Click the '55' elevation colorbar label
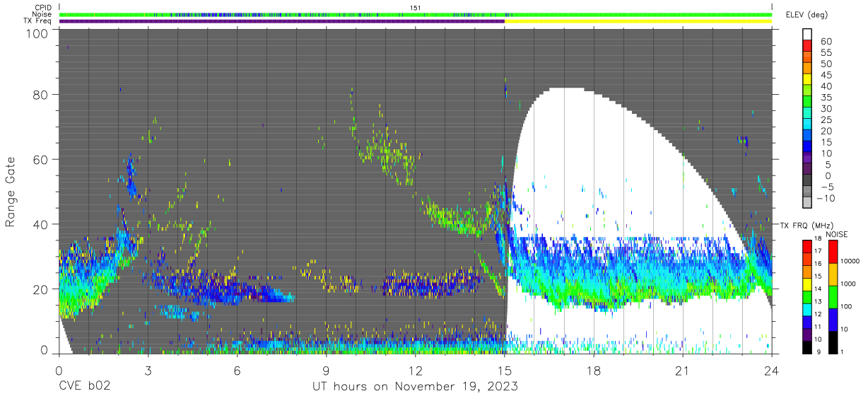Screen dimensions: 868x401 (826, 53)
